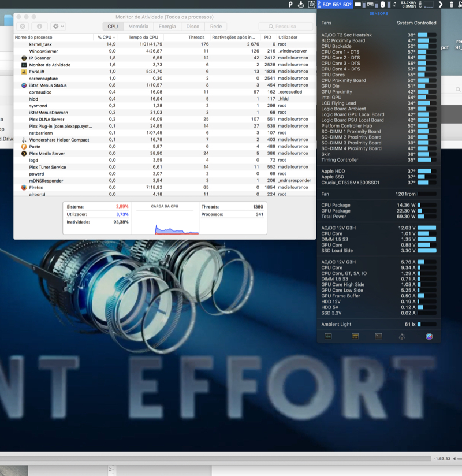Click the inspect process info button
The width and height of the screenshot is (462, 476).
[39, 27]
